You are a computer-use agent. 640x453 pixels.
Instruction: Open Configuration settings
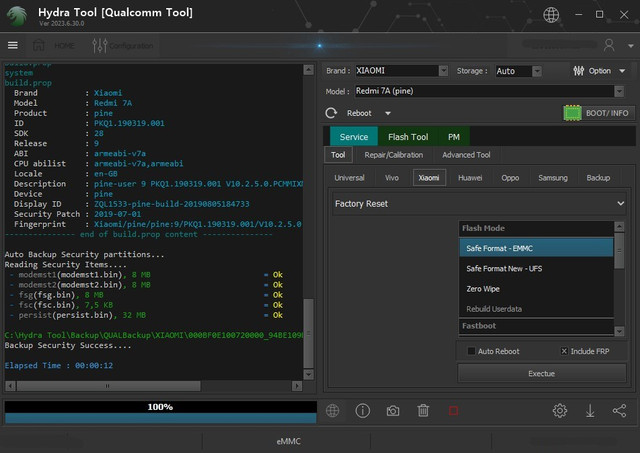tap(131, 46)
